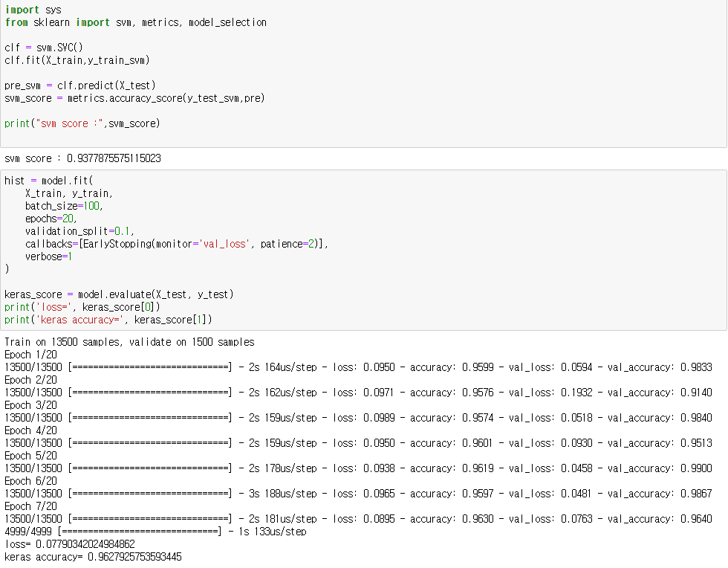Click training accuracy value 0.9619
Screen dimensions: 728x568
pos(478,468)
